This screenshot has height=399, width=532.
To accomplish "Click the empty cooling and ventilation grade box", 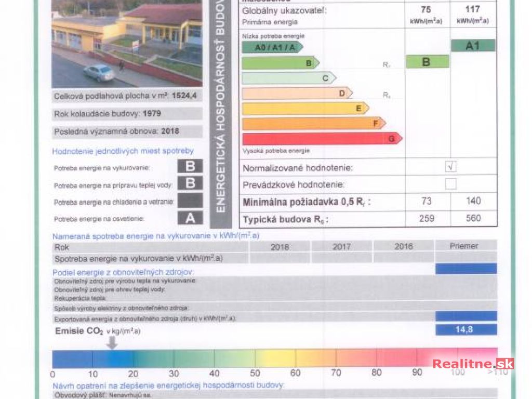I will click(x=190, y=201).
